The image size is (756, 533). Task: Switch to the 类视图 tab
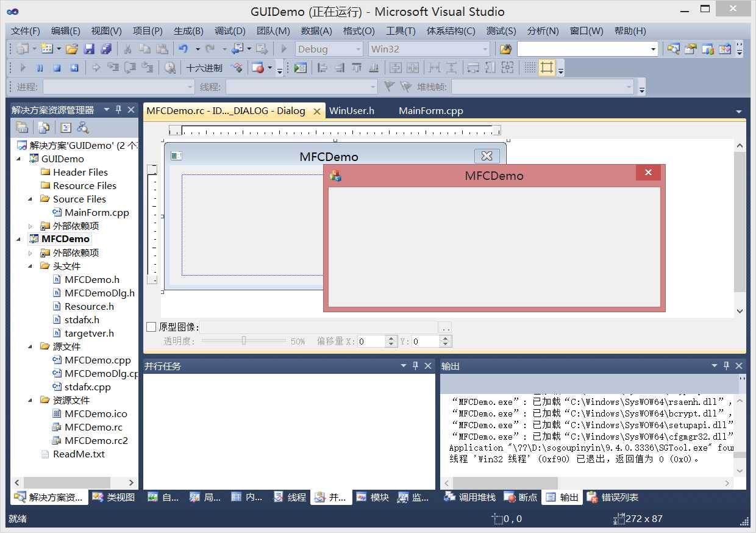[x=113, y=498]
